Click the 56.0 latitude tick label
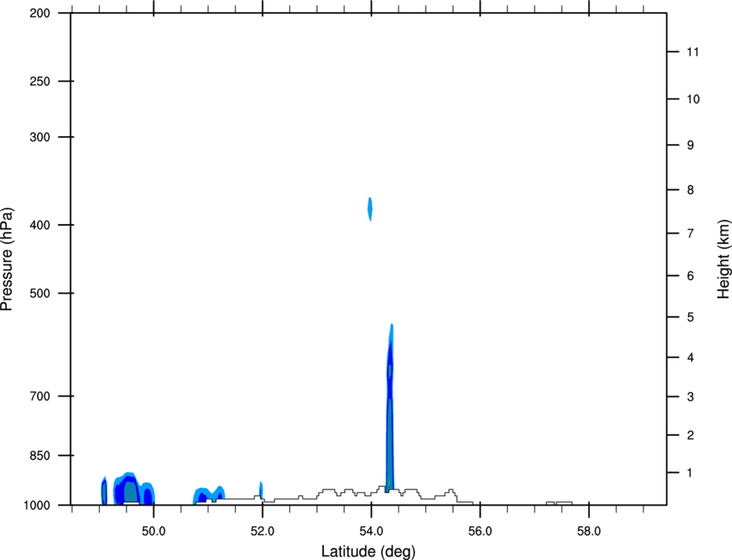Image resolution: width=732 pixels, height=560 pixels. pos(480,531)
